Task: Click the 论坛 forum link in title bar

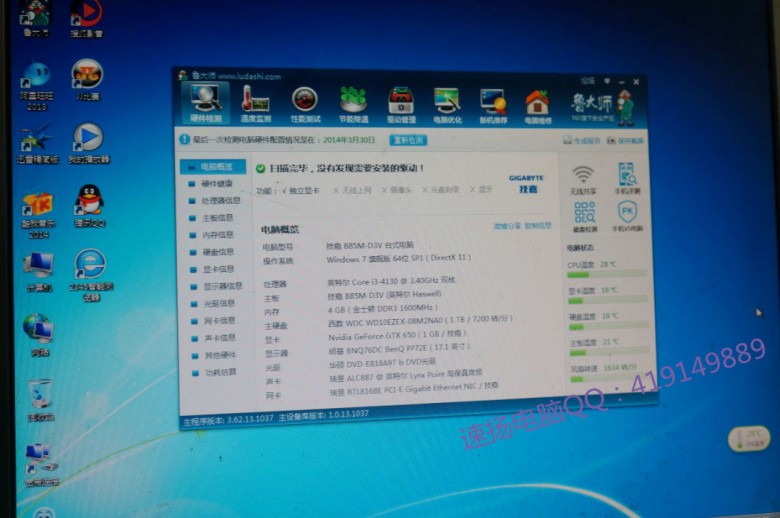Action: pyautogui.click(x=588, y=80)
